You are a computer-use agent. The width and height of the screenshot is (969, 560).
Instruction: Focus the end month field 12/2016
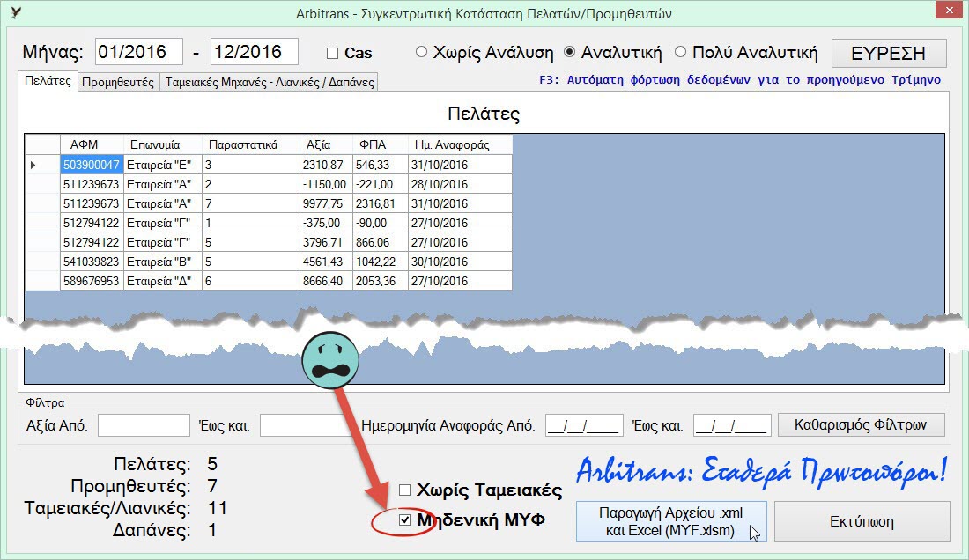click(x=254, y=52)
